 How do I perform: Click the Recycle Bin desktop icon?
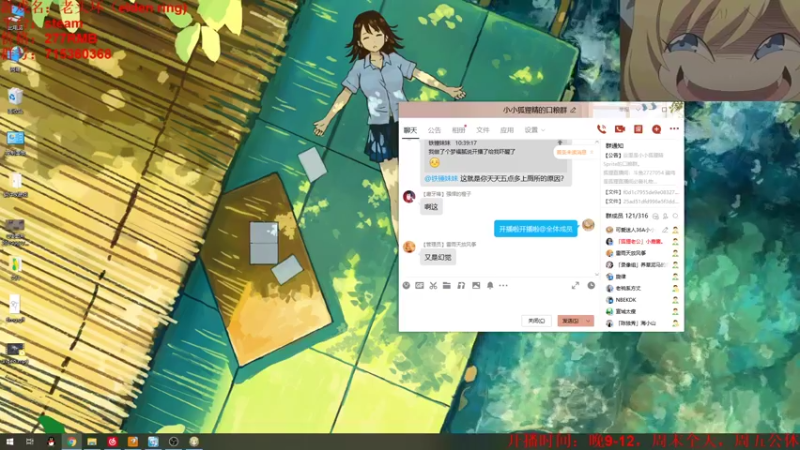pos(15,99)
